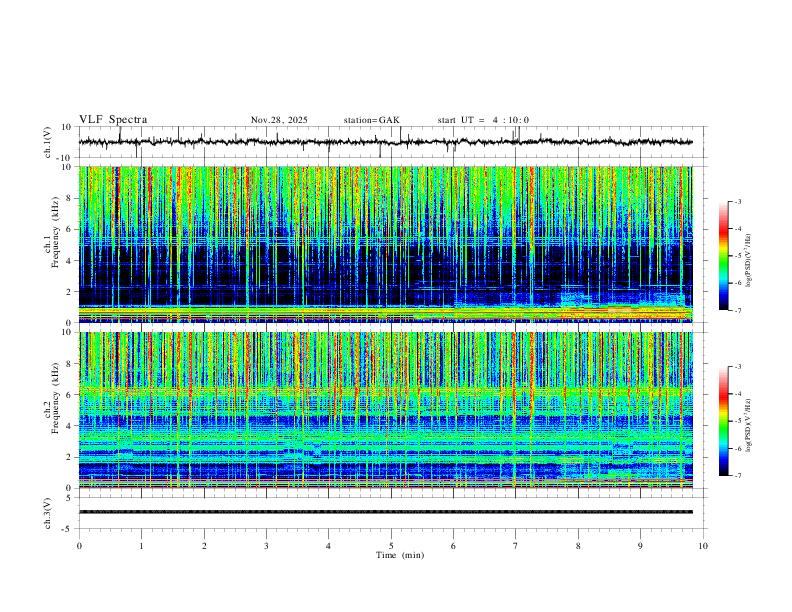
Task: Click the "-5" tick on lower colorbar
Action: pos(738,421)
